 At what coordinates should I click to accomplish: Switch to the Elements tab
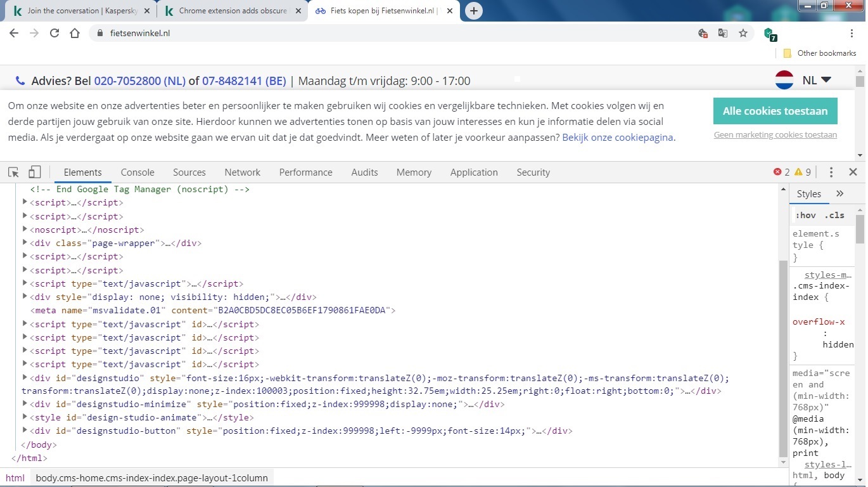click(82, 172)
